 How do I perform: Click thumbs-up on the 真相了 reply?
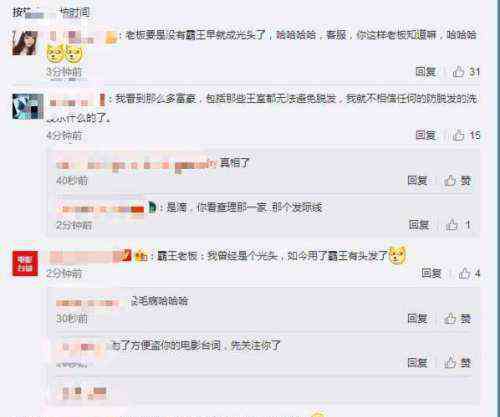[x=457, y=181]
